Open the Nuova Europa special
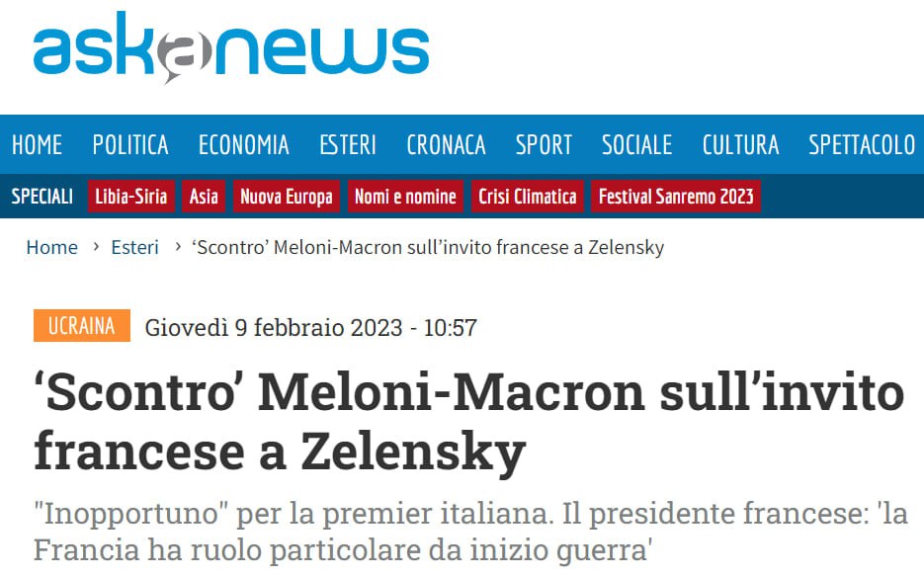The image size is (924, 577). point(287,197)
